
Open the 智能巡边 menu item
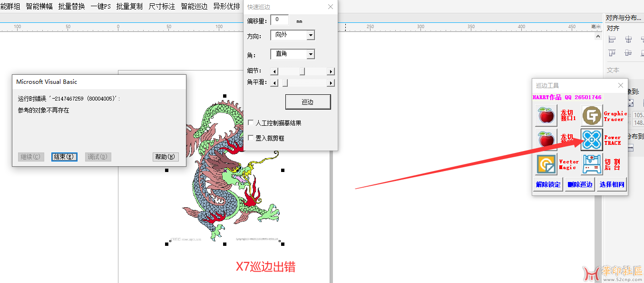194,6
